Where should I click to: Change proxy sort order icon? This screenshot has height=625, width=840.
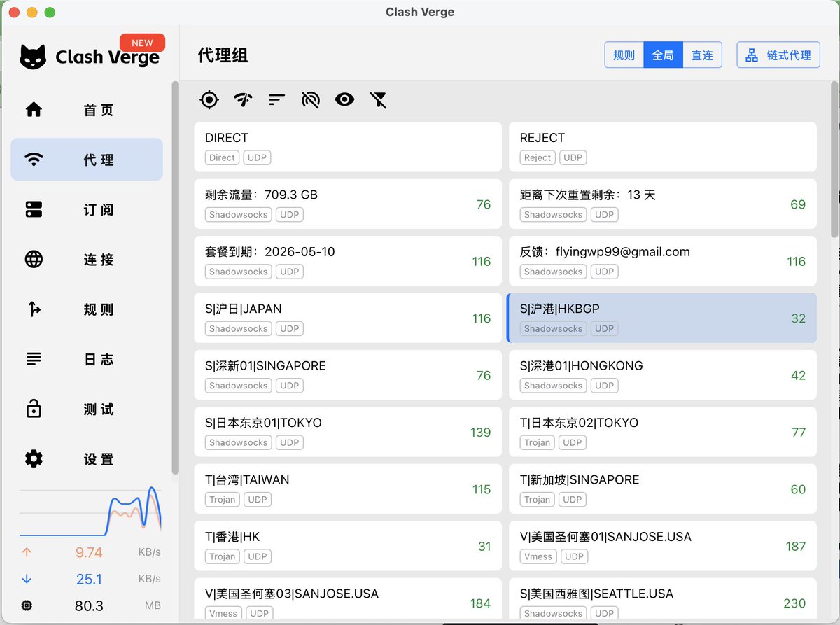click(x=276, y=99)
